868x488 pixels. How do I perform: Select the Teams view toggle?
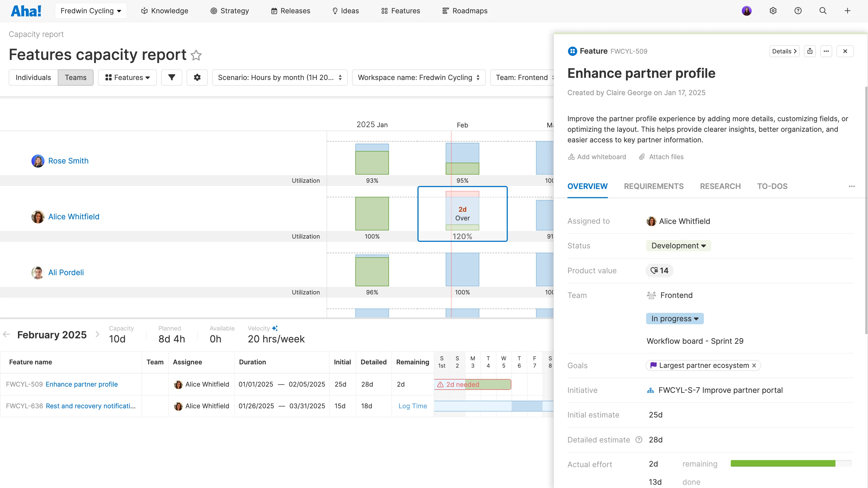tap(75, 78)
